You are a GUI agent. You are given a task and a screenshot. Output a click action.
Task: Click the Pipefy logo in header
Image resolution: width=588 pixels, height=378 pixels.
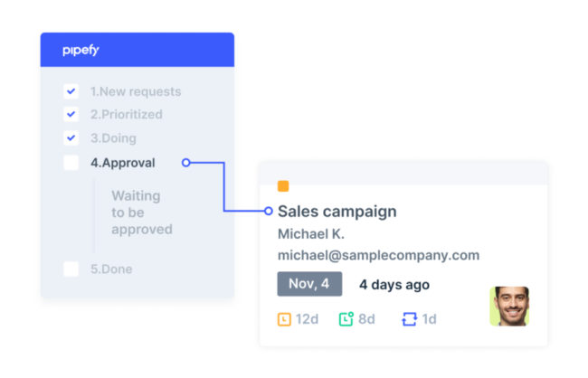(x=81, y=50)
